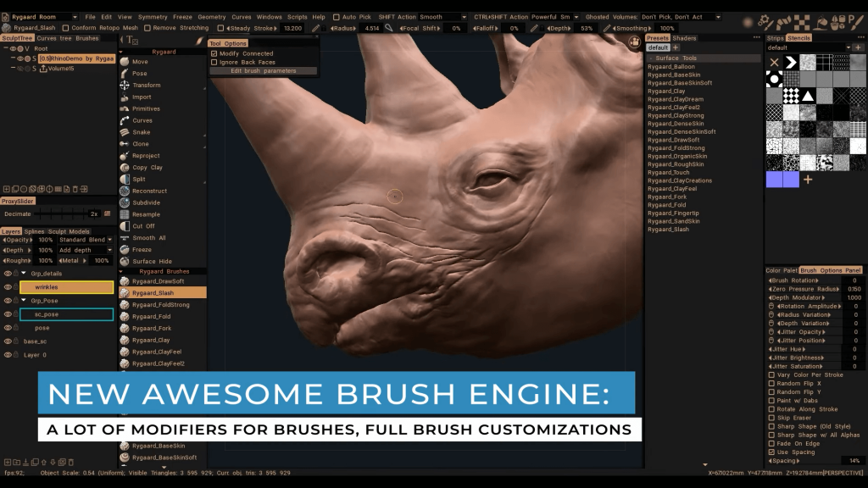Image resolution: width=868 pixels, height=488 pixels.
Task: Hide the wrinkles layer eye icon
Action: point(8,287)
